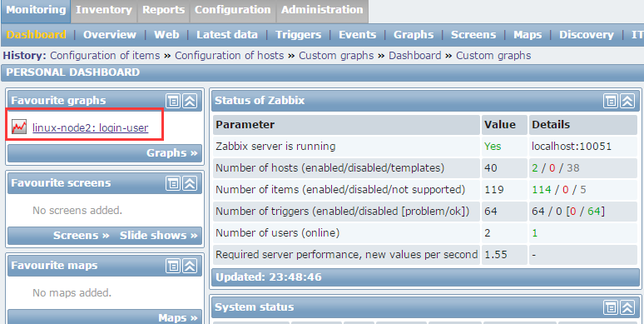Viewport: 644px width, 324px height.
Task: Open the linux-node2: login-user graph link
Action: click(x=91, y=128)
